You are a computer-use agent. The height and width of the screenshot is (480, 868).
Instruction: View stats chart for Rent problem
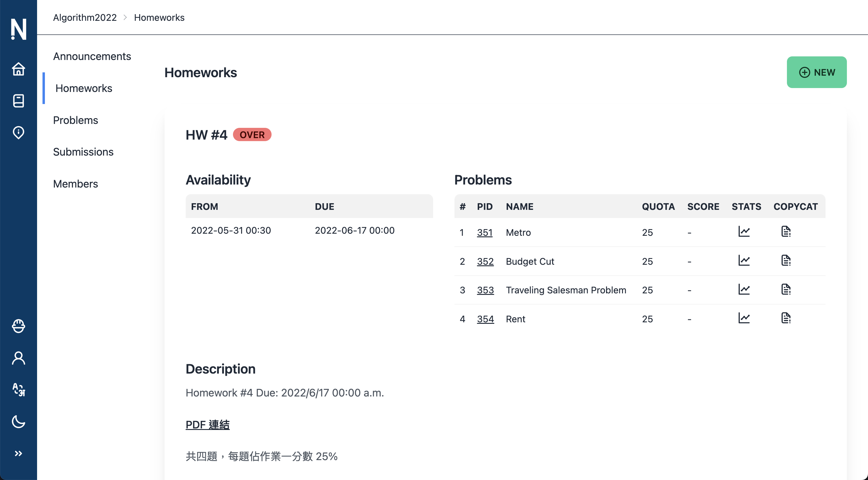coord(744,318)
